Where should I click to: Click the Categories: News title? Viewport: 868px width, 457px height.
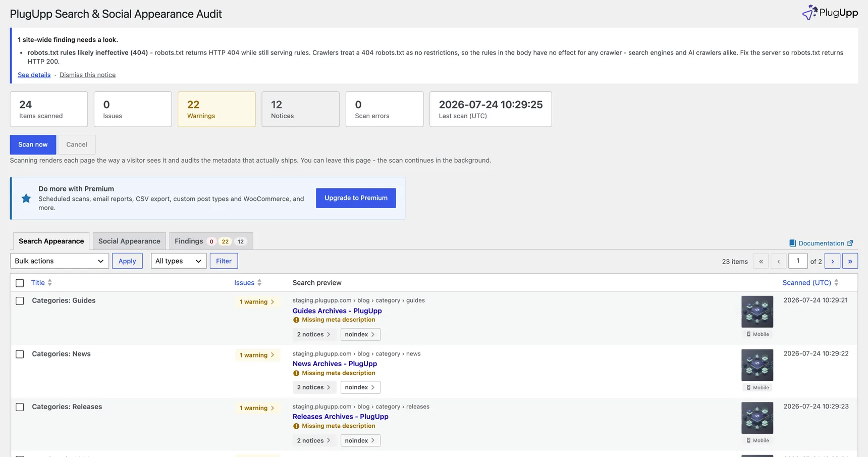pyautogui.click(x=62, y=354)
